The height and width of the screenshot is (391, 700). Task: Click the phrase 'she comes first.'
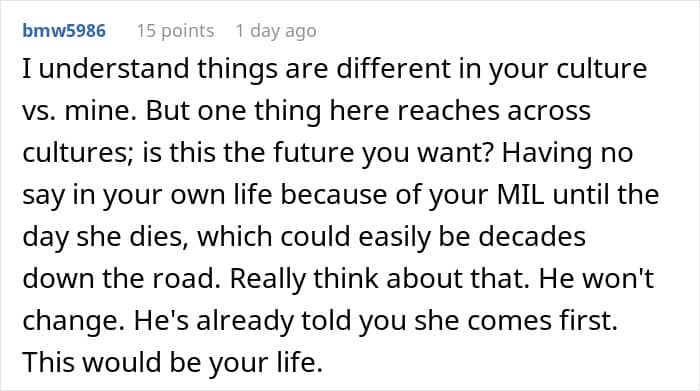(x=516, y=320)
